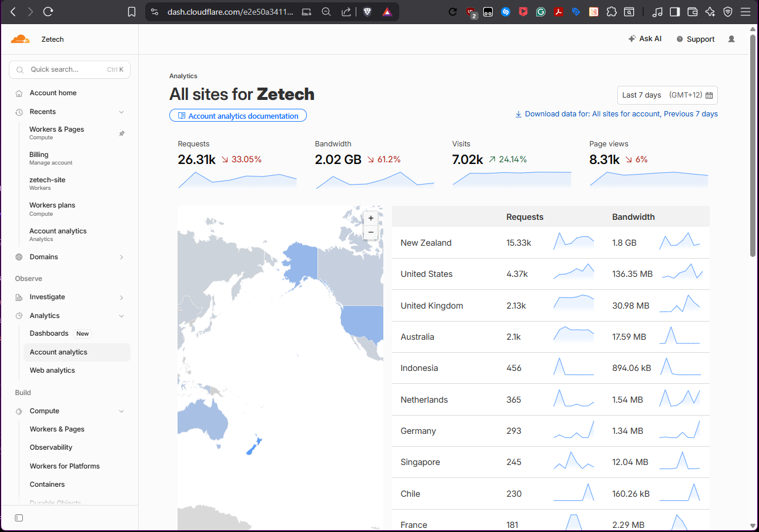The image size is (759, 532).
Task: Open the Brave wallet icon
Action: point(693,12)
